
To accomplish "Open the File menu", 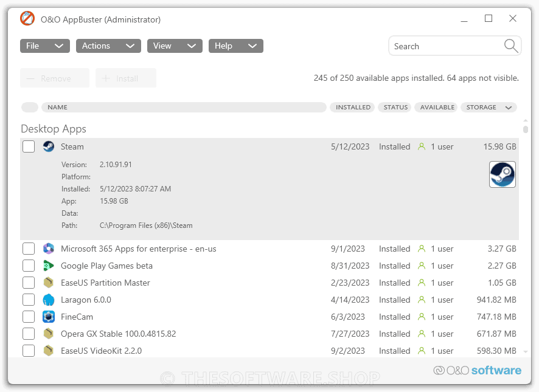I will click(x=45, y=46).
